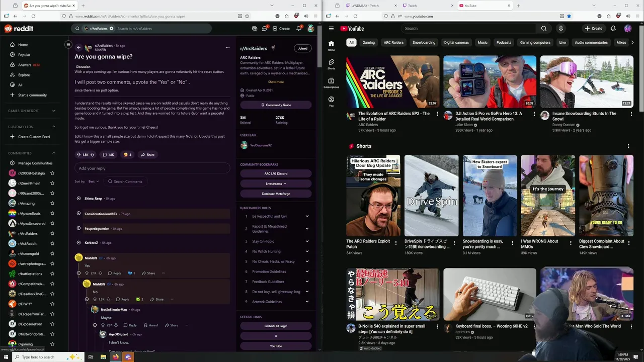Click Create button on Reddit
Image resolution: width=644 pixels, height=362 pixels.
pyautogui.click(x=281, y=29)
